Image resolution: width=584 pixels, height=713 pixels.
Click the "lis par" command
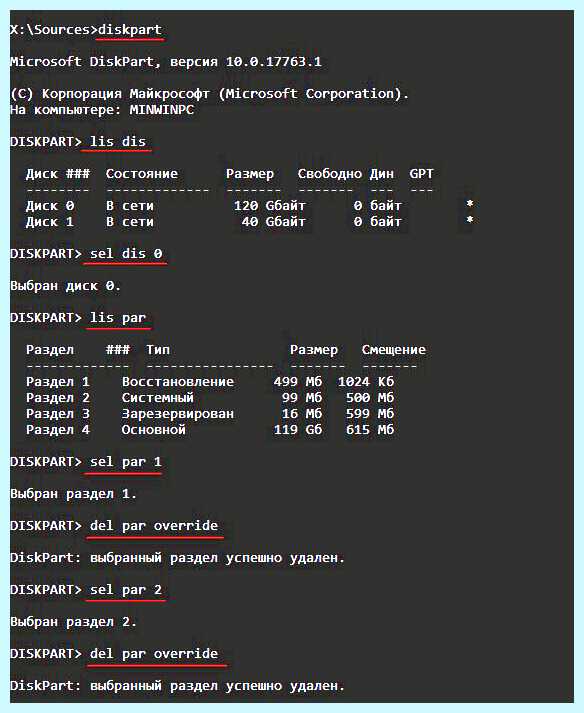point(118,317)
